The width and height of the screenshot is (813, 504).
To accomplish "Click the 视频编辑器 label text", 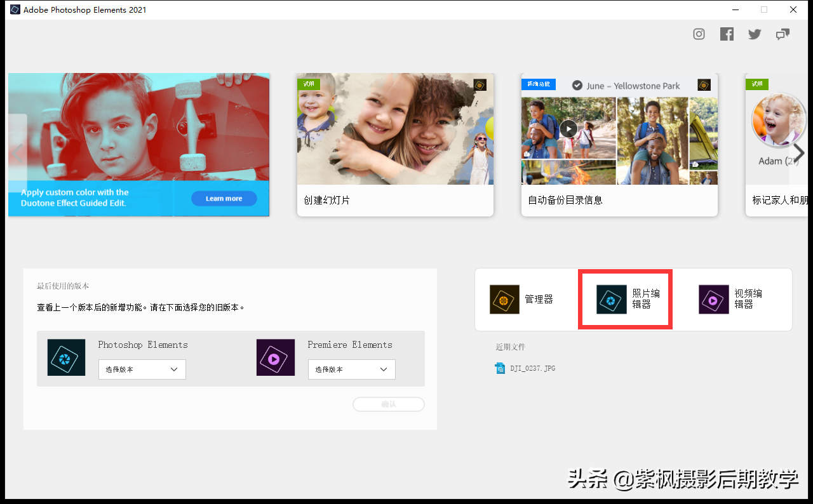I will click(748, 299).
